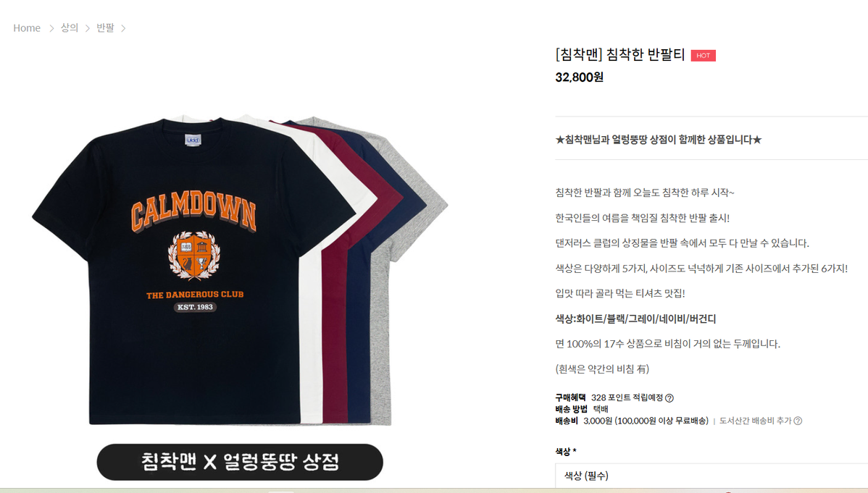
Task: Click the Home breadcrumb link
Action: 27,28
